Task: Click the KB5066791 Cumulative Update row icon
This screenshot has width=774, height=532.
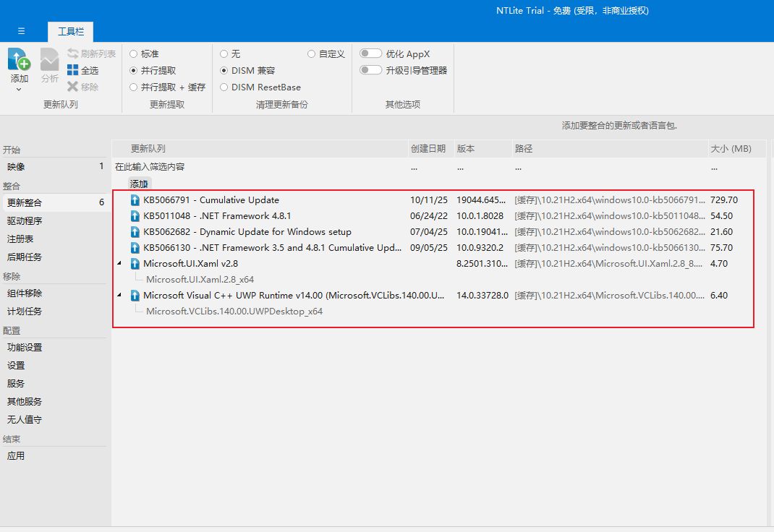Action: [135, 200]
